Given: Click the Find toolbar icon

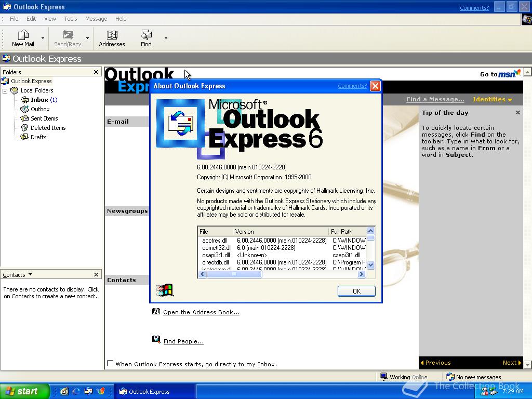Looking at the screenshot, I should click(146, 38).
